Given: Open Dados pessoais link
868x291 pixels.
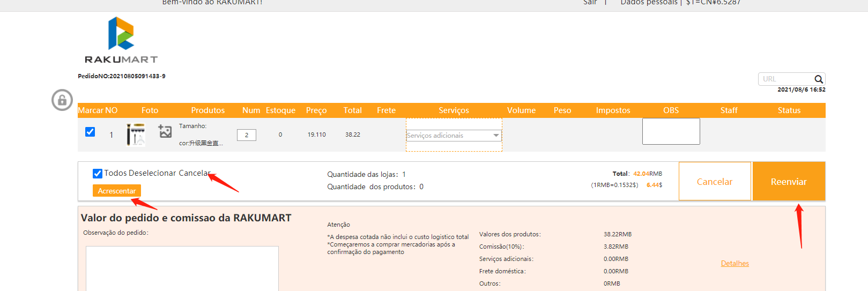Looking at the screenshot, I should coord(649,3).
